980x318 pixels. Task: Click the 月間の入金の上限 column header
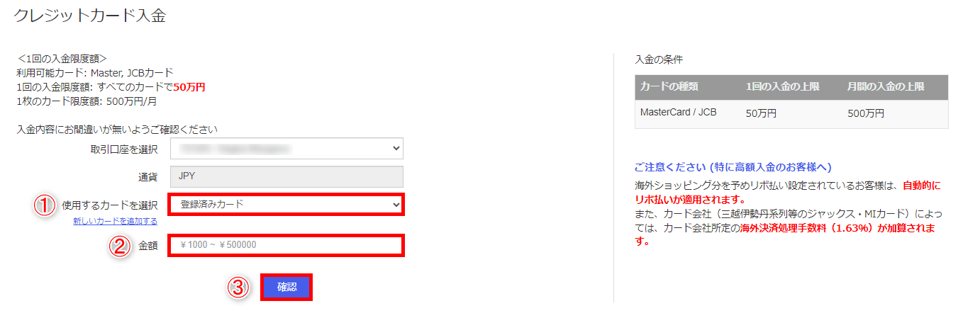tap(886, 87)
